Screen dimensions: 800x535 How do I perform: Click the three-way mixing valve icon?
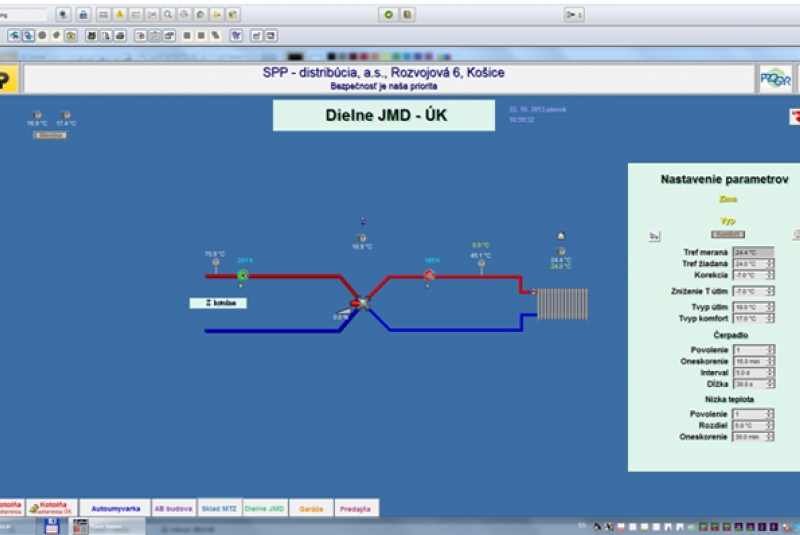(x=362, y=303)
